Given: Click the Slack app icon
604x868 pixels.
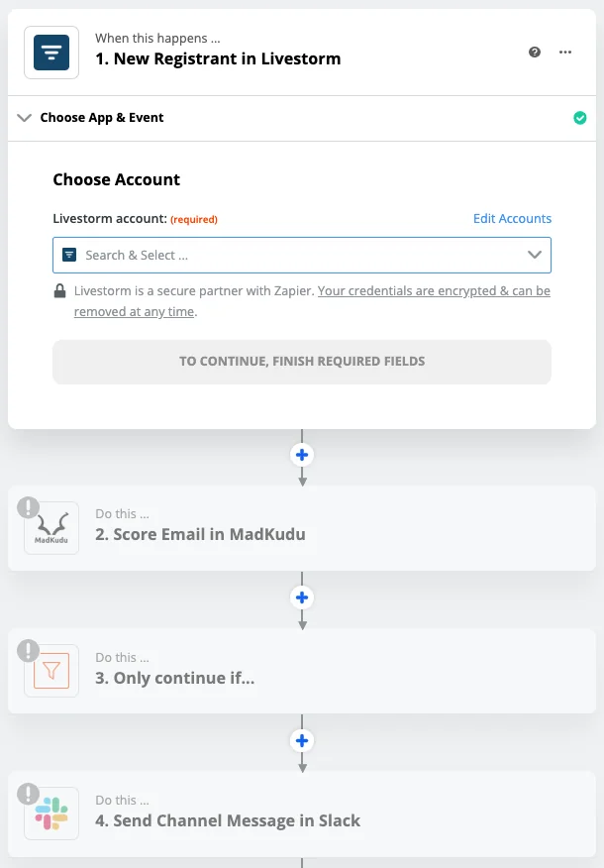Looking at the screenshot, I should (x=51, y=814).
